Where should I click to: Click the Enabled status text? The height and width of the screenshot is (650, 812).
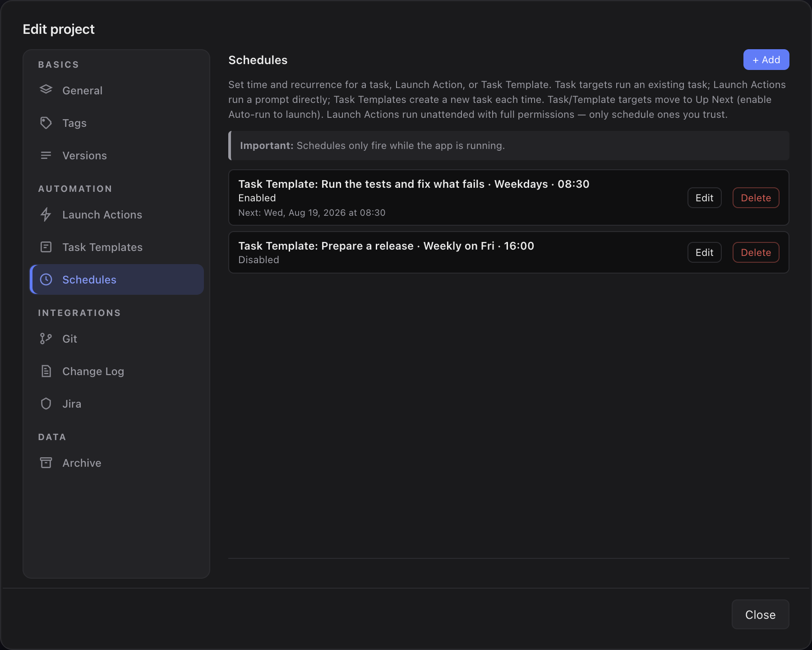pyautogui.click(x=257, y=198)
